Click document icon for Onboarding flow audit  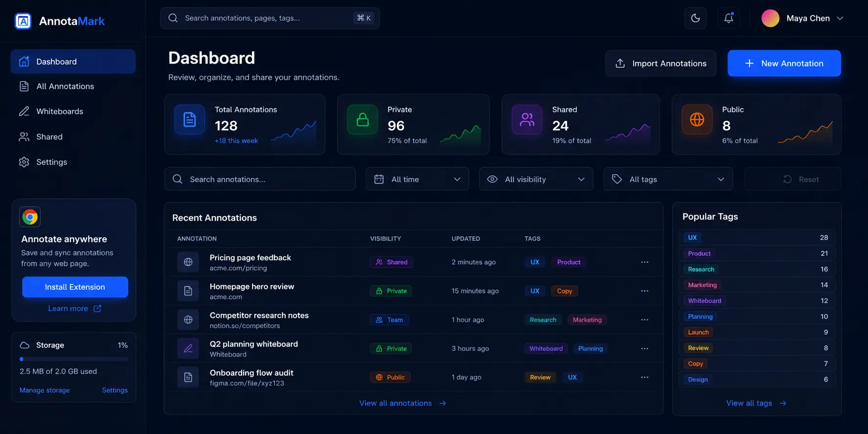coord(188,377)
